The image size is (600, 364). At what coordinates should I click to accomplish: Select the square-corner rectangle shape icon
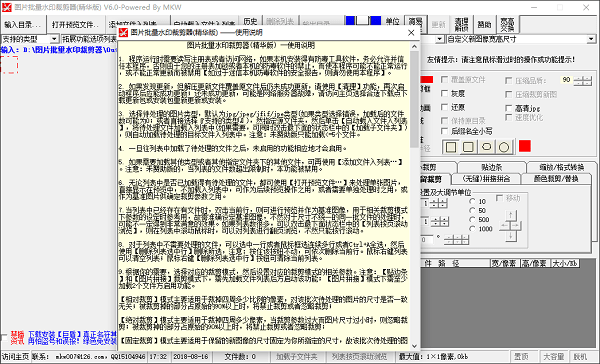[x=451, y=147]
